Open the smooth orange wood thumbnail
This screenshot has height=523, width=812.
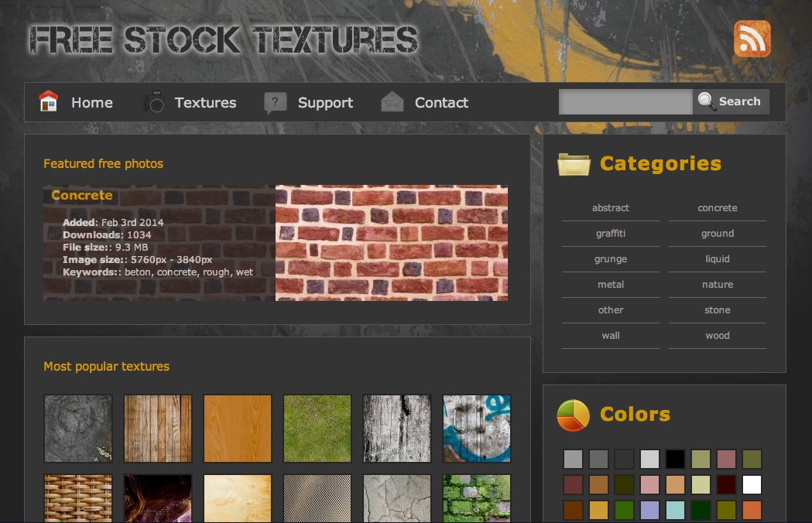[238, 429]
